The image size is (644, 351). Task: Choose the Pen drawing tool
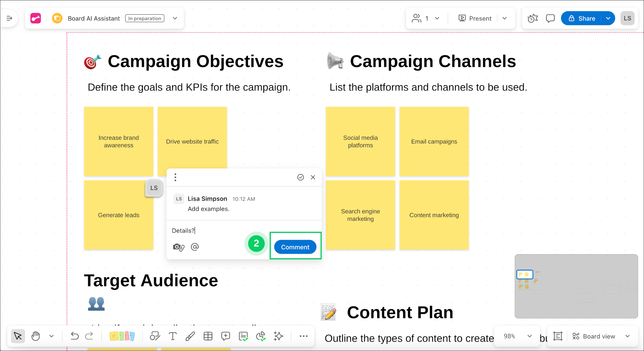pos(190,336)
